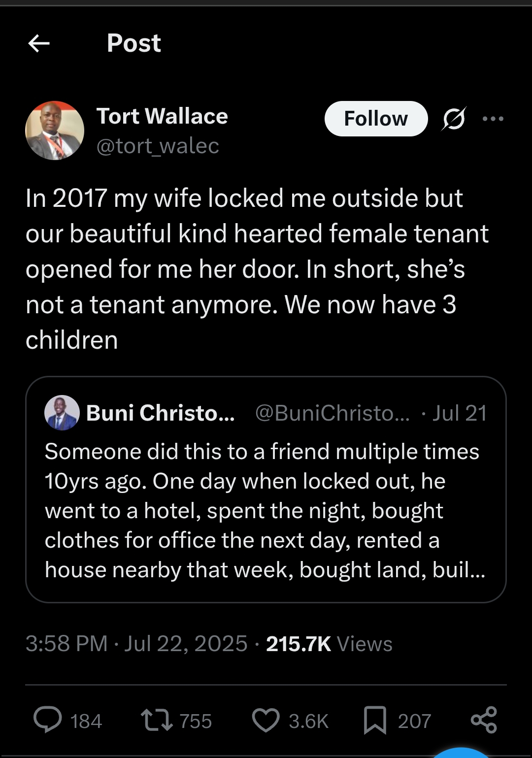Tap the reply speech bubble icon
This screenshot has width=532, height=758.
point(48,720)
